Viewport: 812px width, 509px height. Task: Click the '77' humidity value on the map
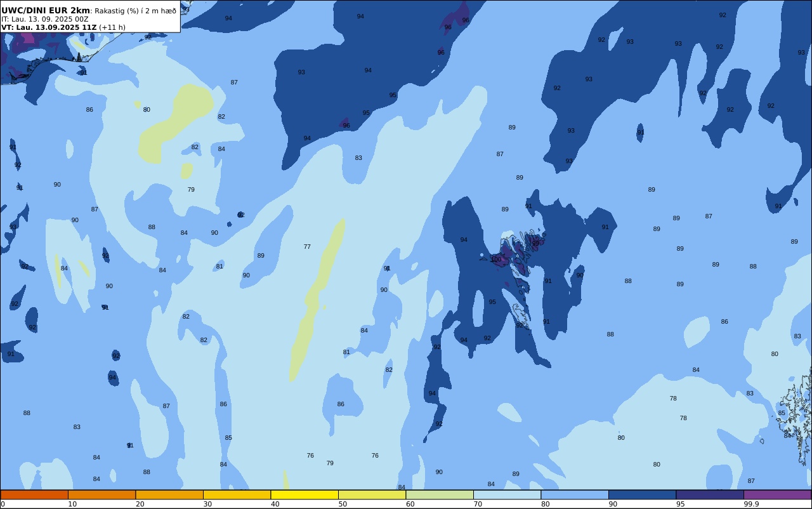(x=307, y=247)
